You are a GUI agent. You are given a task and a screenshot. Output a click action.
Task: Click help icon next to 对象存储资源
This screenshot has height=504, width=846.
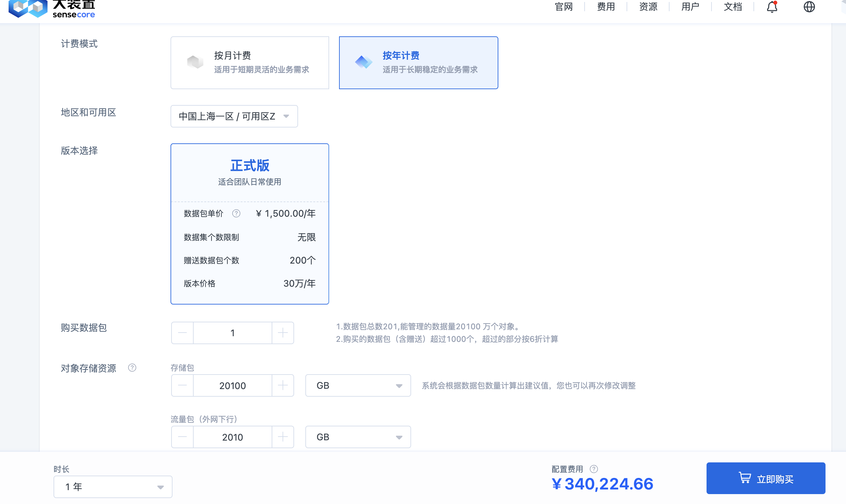(132, 368)
